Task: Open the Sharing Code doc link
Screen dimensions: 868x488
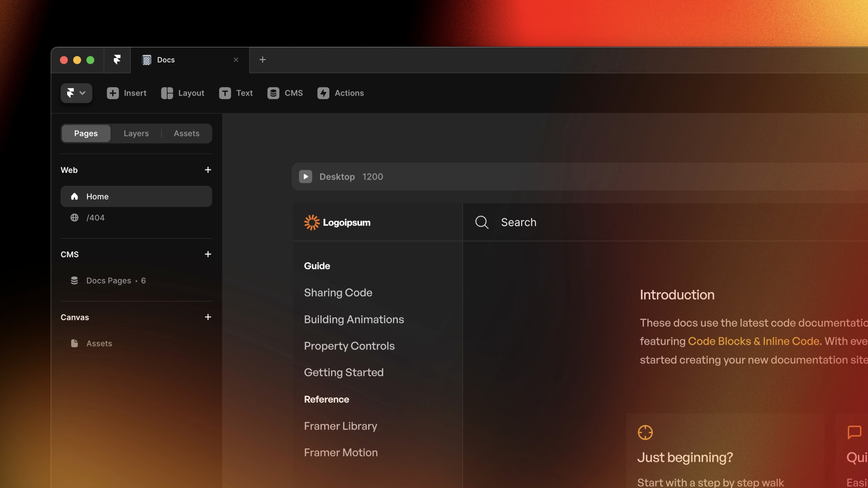Action: tap(338, 292)
